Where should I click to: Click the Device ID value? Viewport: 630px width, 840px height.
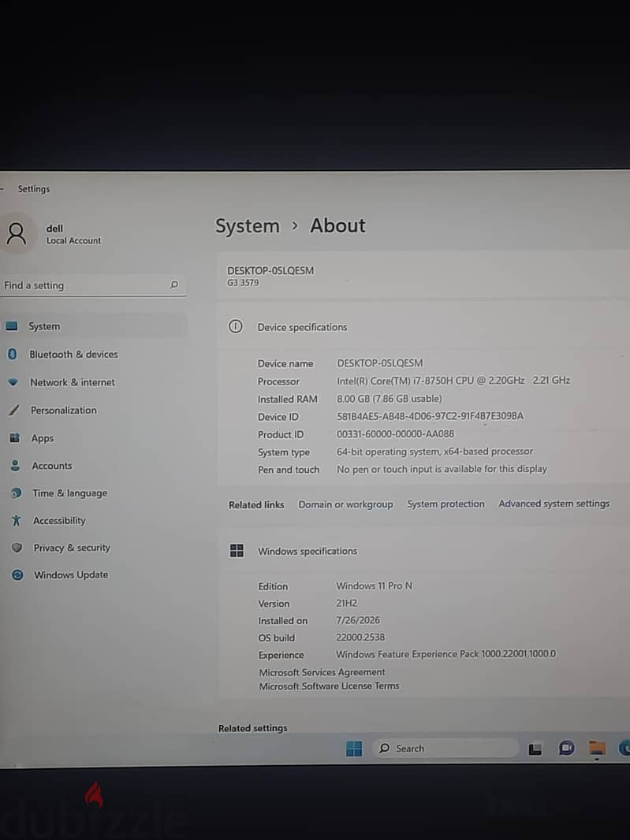coord(430,416)
